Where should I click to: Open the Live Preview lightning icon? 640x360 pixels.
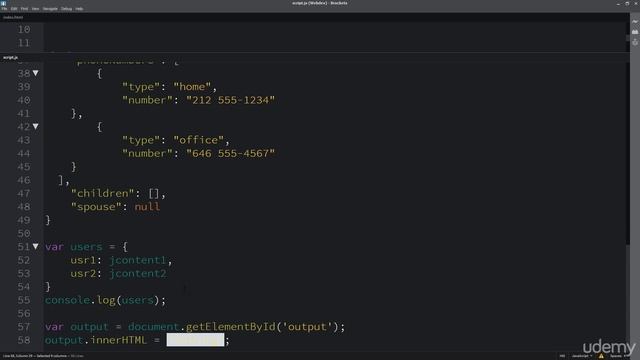635,22
